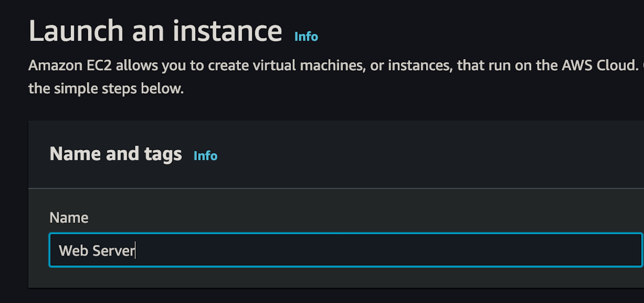Image resolution: width=644 pixels, height=303 pixels.
Task: Click the panel area below the Name field
Action: (336, 277)
